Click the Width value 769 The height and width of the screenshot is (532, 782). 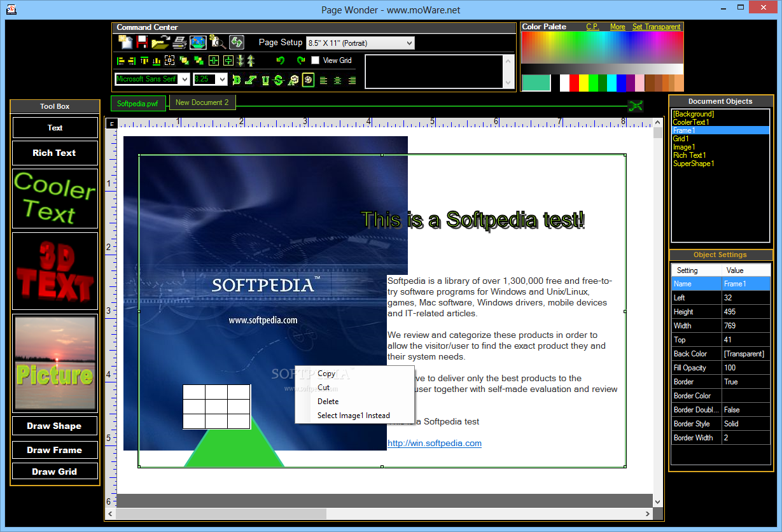pos(746,326)
